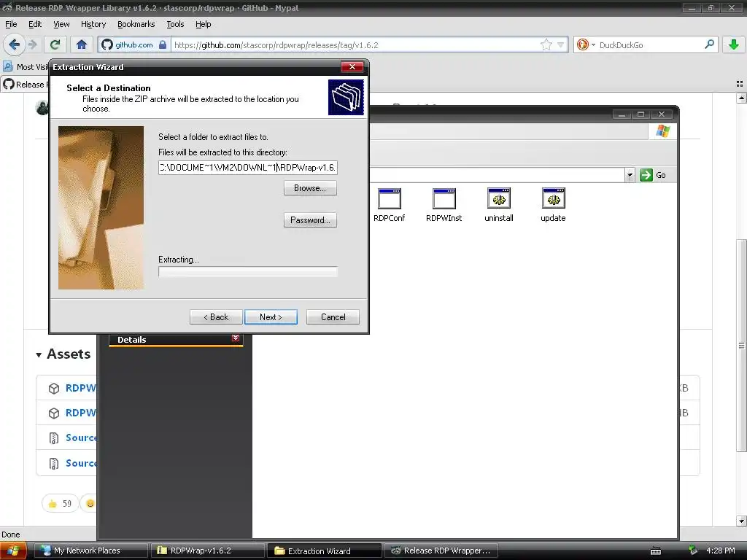Viewport: 747px width, 560px height.
Task: Click the tab groups grid icon
Action: tap(740, 84)
